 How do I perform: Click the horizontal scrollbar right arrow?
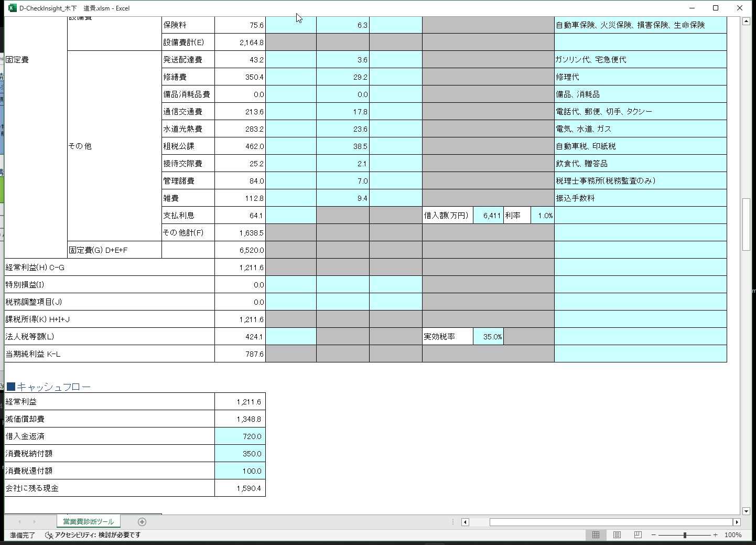(737, 522)
